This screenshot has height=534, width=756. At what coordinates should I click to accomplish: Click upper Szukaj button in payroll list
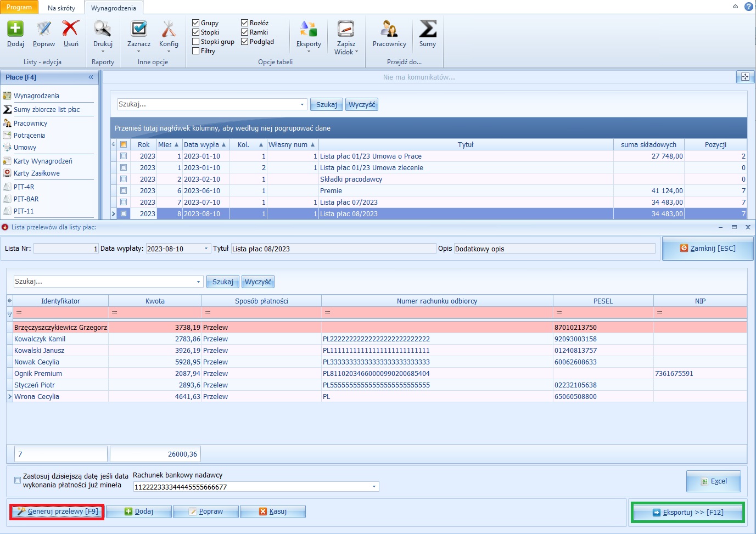(327, 104)
